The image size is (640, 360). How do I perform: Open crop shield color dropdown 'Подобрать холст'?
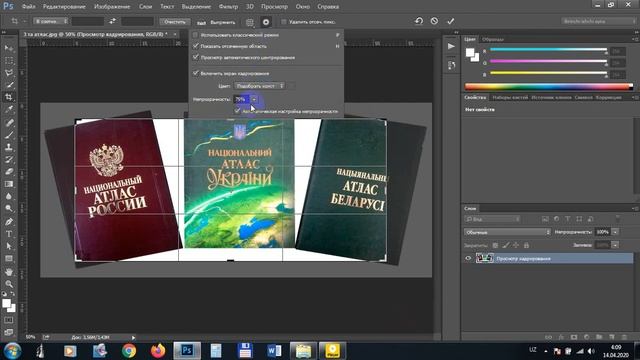point(260,86)
